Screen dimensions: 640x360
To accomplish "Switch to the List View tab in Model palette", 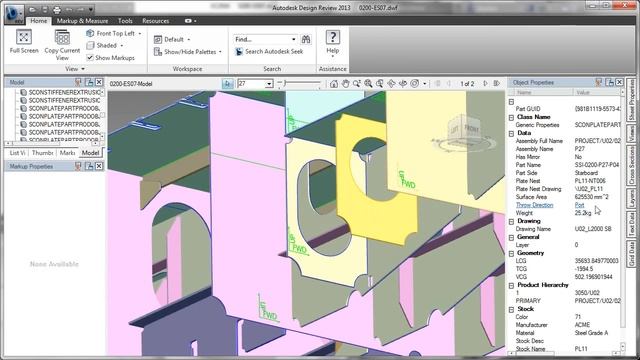I will [17, 153].
